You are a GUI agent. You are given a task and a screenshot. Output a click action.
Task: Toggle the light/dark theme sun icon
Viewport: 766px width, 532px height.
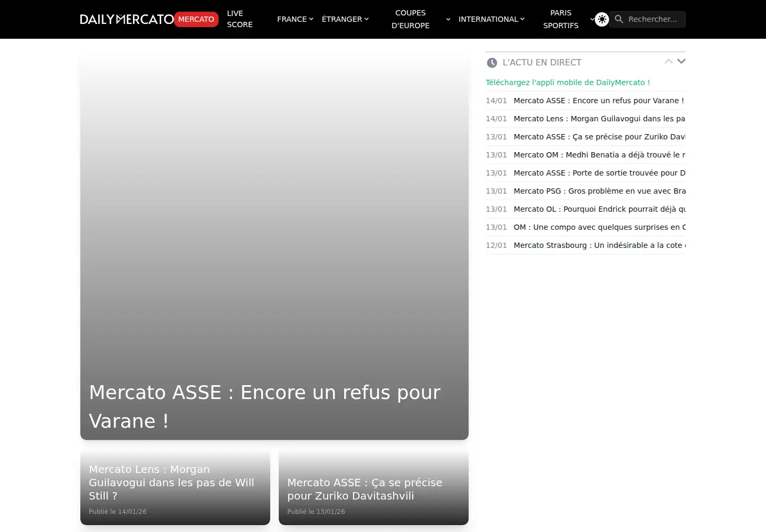click(602, 19)
